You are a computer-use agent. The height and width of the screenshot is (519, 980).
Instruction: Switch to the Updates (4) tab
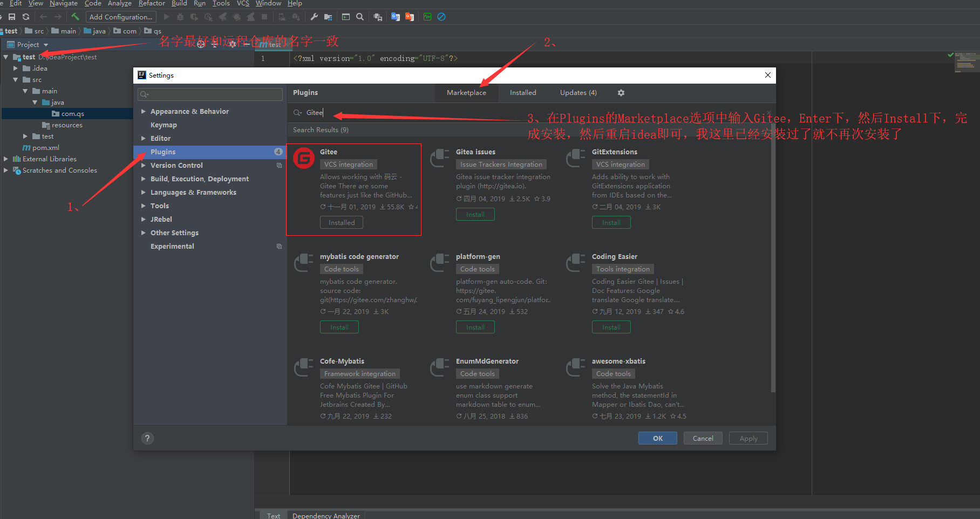[x=578, y=93]
